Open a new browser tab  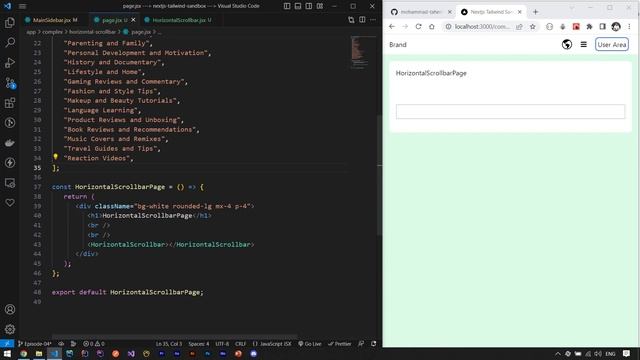tap(536, 12)
